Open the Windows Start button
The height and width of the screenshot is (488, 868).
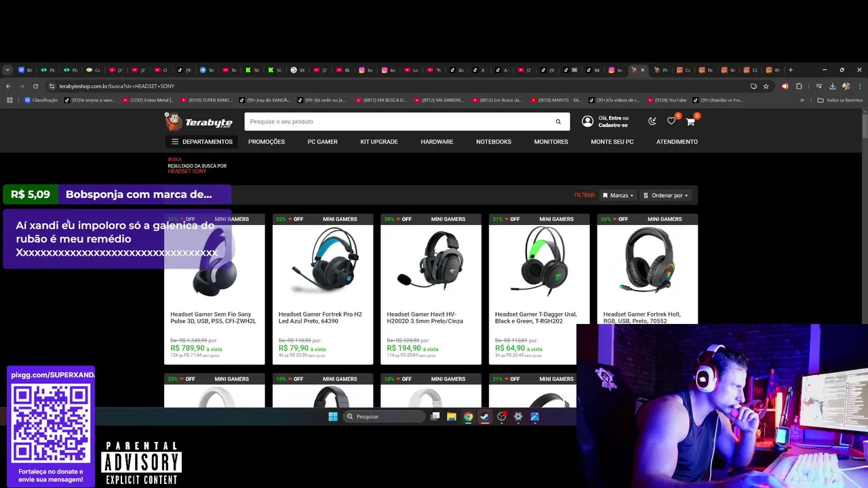(x=333, y=416)
